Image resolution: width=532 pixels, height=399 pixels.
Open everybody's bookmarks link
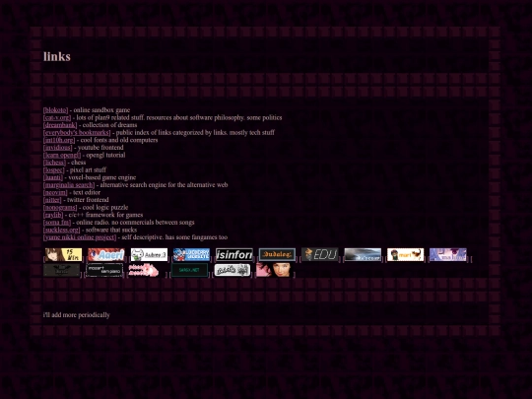click(x=77, y=132)
